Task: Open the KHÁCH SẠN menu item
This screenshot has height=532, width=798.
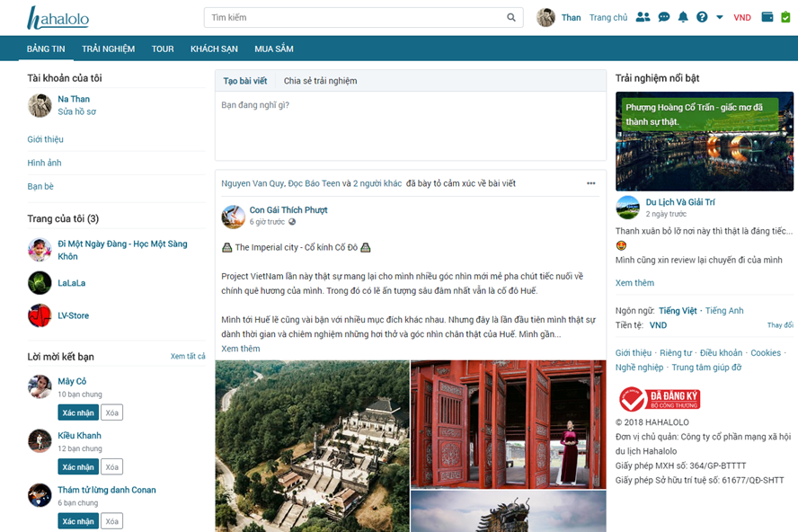Action: 213,49
